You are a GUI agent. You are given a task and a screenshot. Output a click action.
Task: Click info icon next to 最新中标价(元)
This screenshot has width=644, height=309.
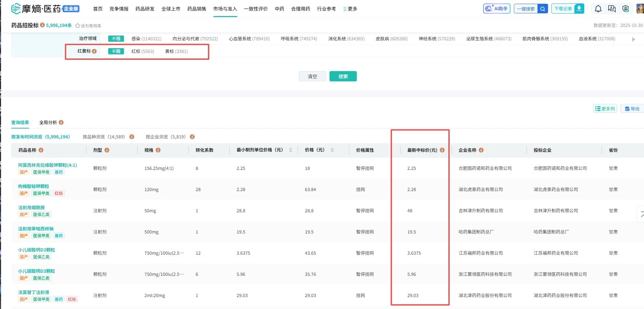point(442,150)
